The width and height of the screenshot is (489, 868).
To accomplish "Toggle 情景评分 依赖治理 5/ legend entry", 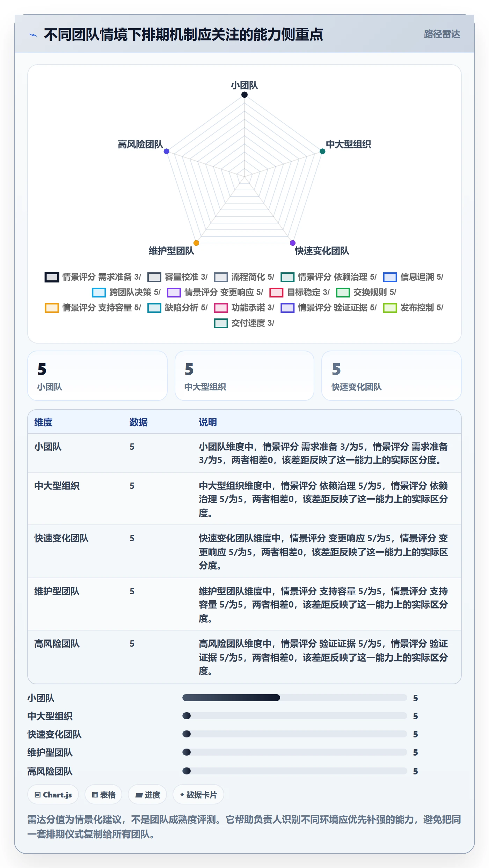I will (329, 277).
